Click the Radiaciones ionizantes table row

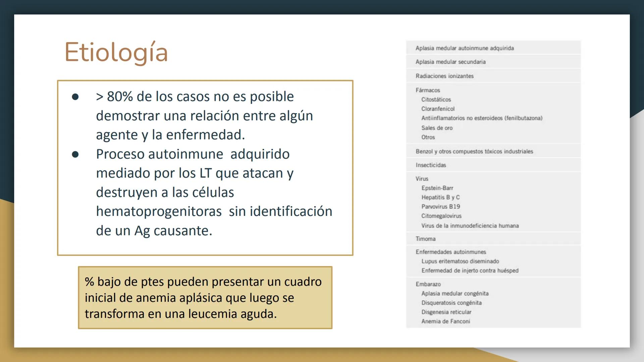(x=444, y=76)
